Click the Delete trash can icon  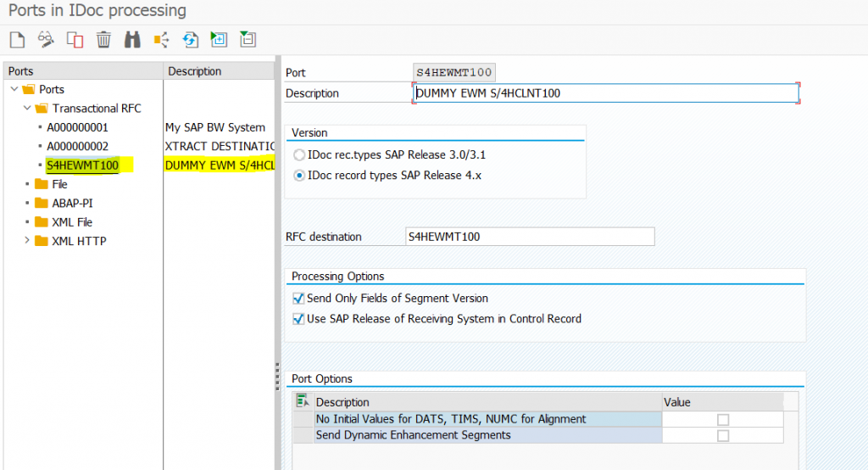103,40
